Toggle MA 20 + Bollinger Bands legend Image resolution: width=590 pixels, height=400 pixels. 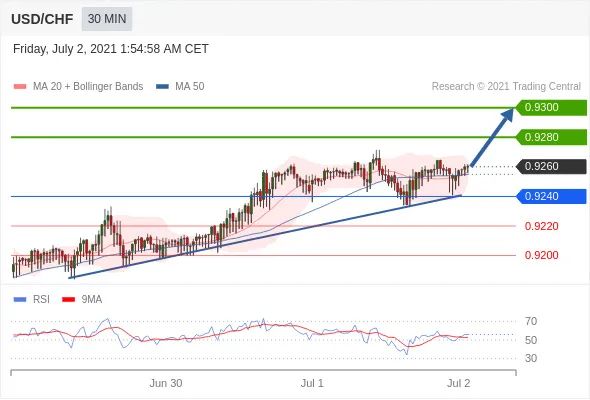point(78,87)
